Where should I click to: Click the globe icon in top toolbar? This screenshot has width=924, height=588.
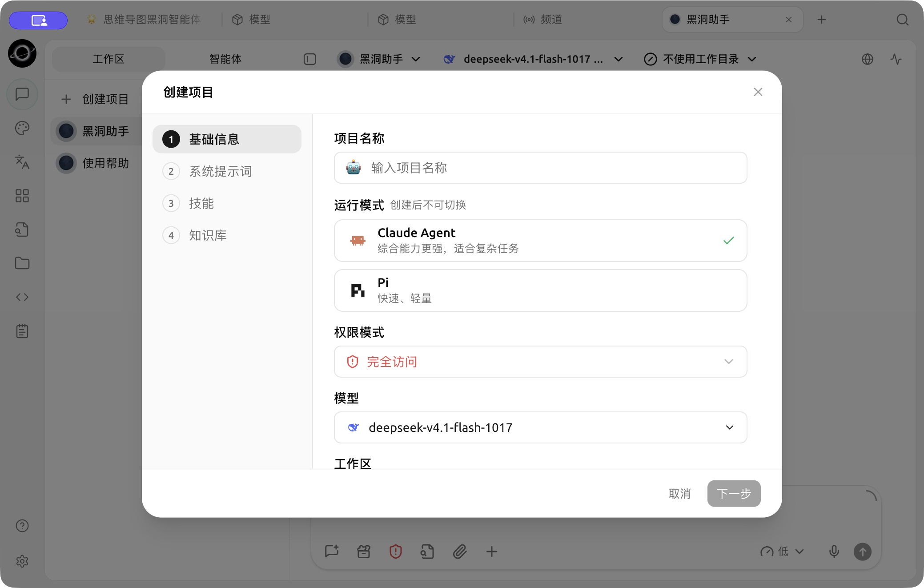point(868,59)
